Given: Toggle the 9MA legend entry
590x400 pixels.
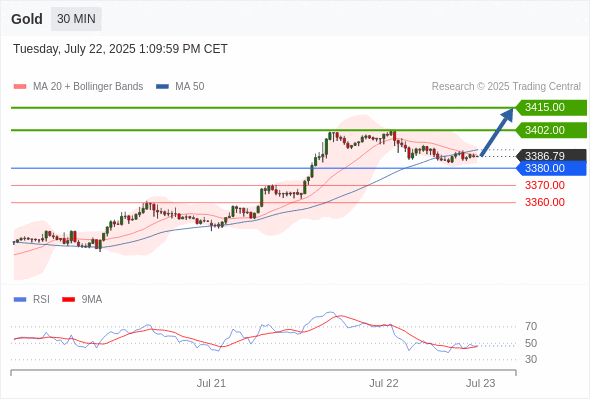Looking at the screenshot, I should (x=82, y=300).
